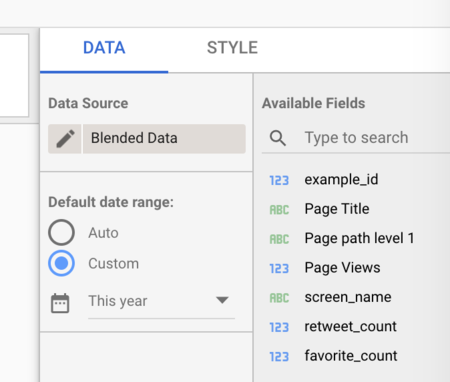
Task: Click the ABC icon beside screen_name
Action: pos(279,298)
